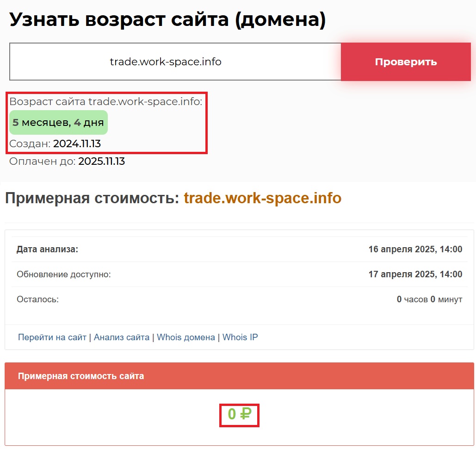The width and height of the screenshot is (476, 449).
Task: Click the domain input field
Action: pos(175,62)
